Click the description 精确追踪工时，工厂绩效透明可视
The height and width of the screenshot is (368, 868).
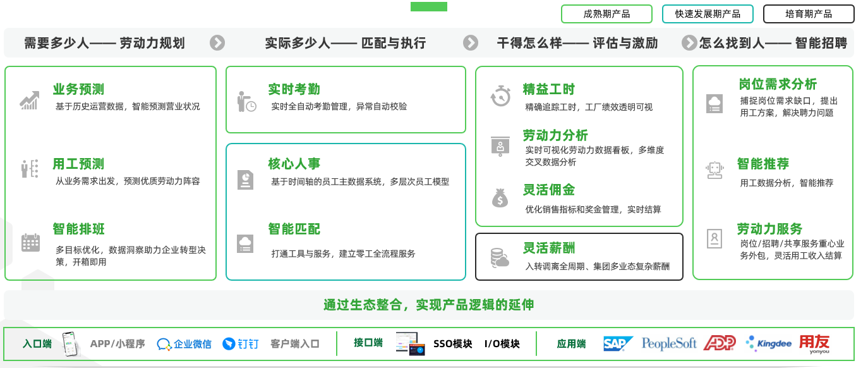589,107
